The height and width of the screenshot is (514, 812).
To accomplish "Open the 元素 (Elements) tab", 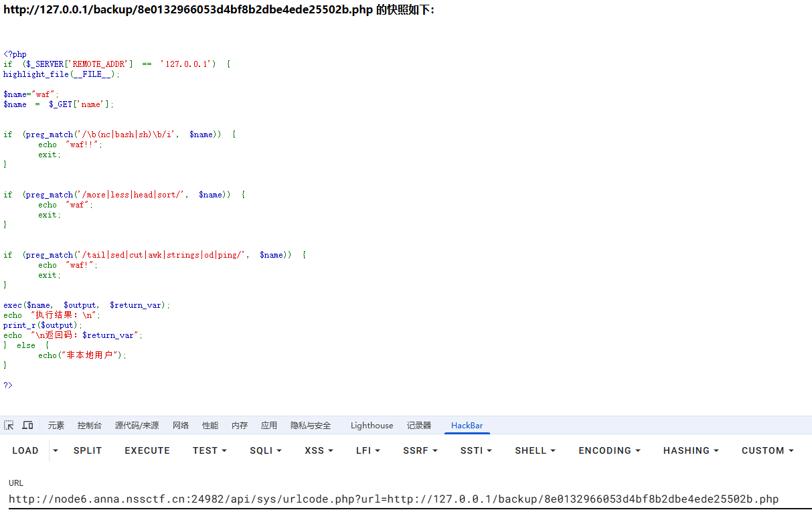I will coord(56,426).
